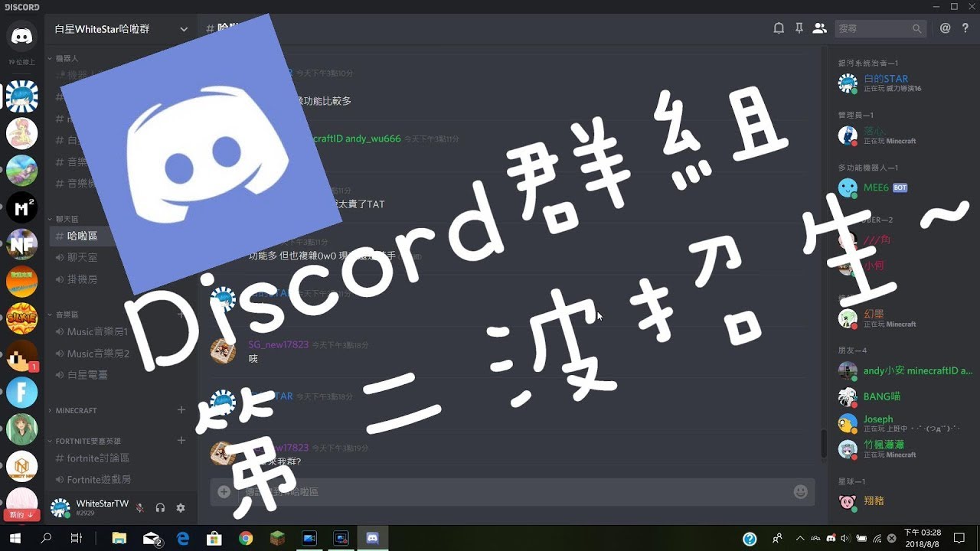The height and width of the screenshot is (551, 980).
Task: Open Chrome from the taskbar
Action: (x=245, y=539)
